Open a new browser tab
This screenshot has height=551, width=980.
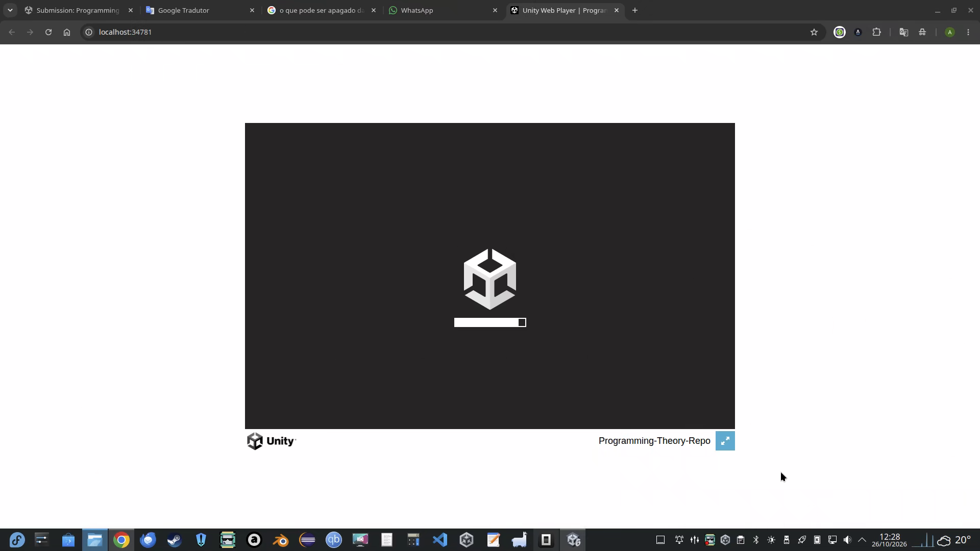pyautogui.click(x=634, y=10)
